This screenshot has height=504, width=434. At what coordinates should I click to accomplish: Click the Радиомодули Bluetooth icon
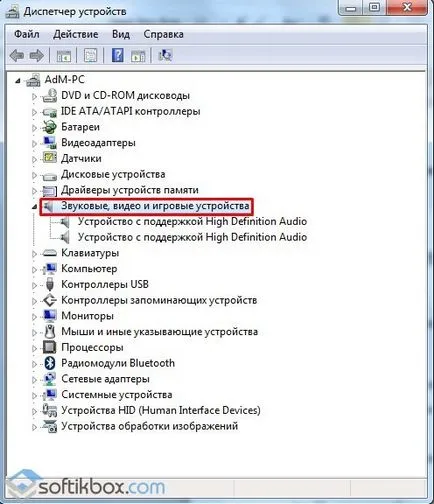50,363
